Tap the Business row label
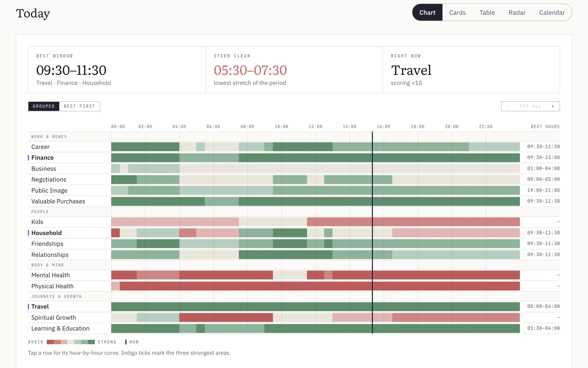This screenshot has width=588, height=368. tap(44, 169)
